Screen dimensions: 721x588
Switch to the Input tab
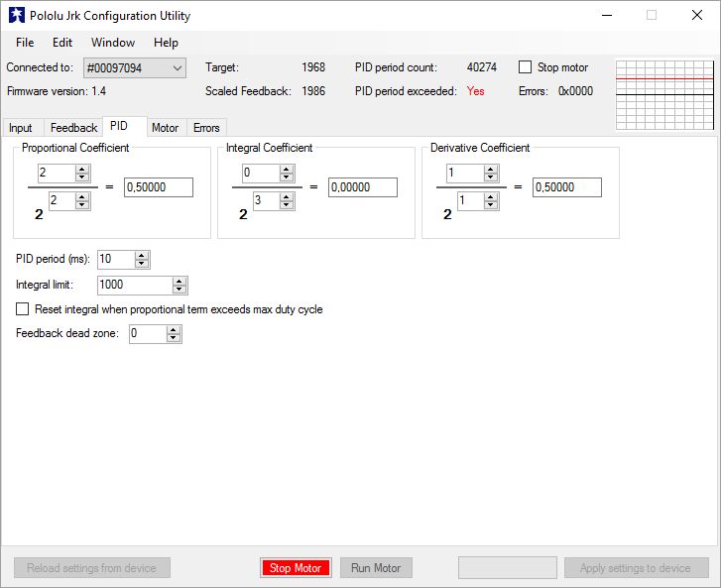pos(21,128)
